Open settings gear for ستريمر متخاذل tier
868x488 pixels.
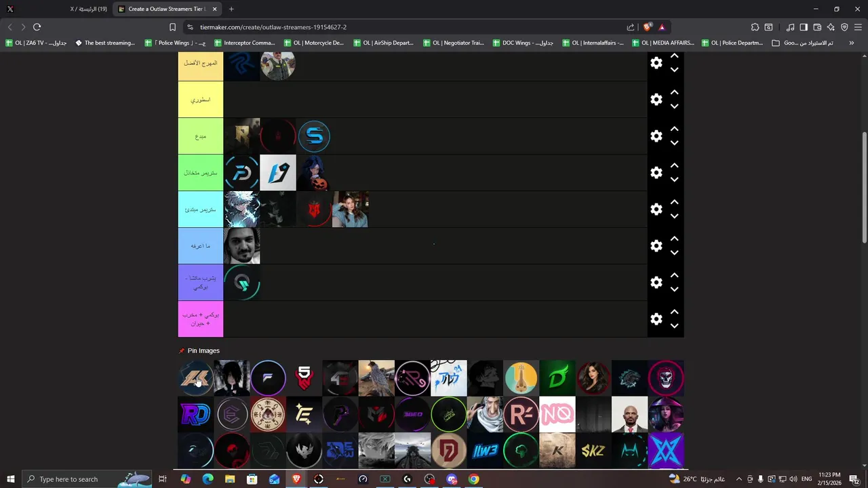pos(656,173)
